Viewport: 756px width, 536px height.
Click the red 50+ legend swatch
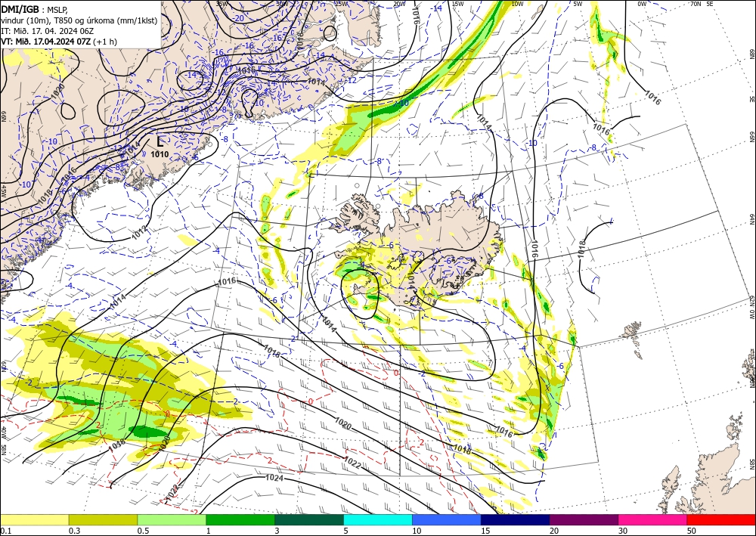721,519
